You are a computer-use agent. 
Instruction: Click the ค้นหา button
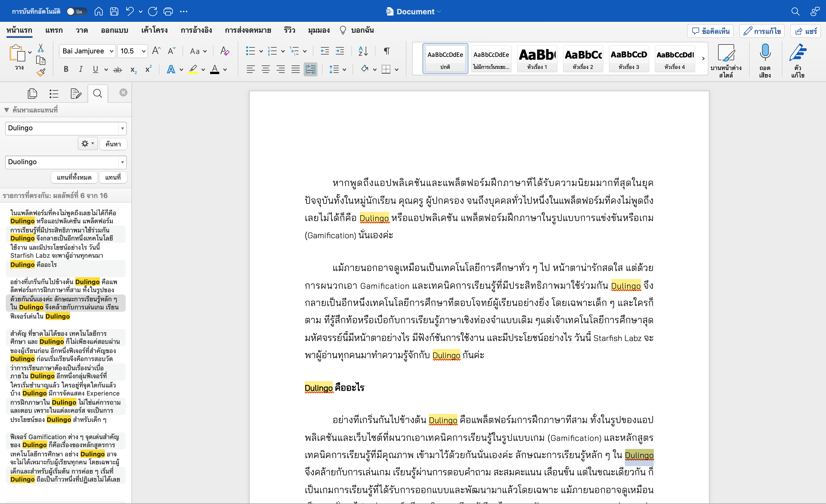pyautogui.click(x=113, y=144)
